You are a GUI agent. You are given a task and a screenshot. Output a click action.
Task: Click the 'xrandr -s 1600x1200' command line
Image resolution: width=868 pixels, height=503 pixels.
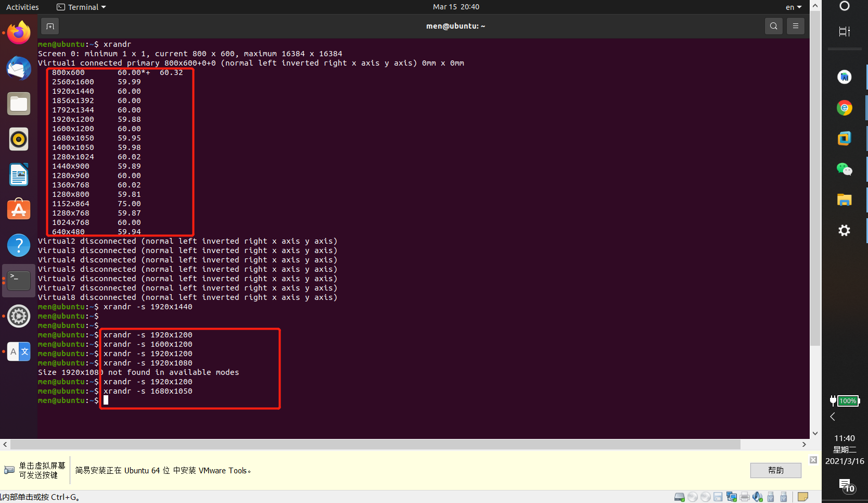tap(148, 344)
